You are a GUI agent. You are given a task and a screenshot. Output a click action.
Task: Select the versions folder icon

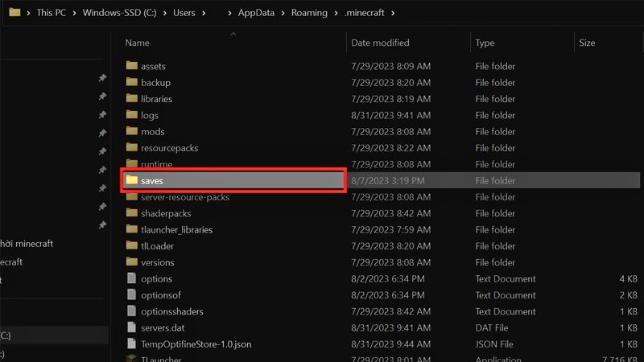[132, 262]
